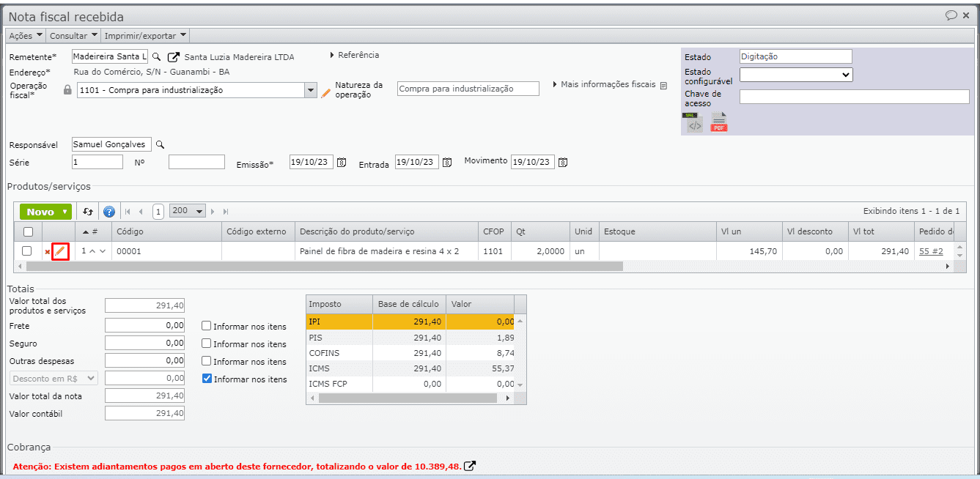The height and width of the screenshot is (479, 980).
Task: Expand the Referência section
Action: coord(354,55)
